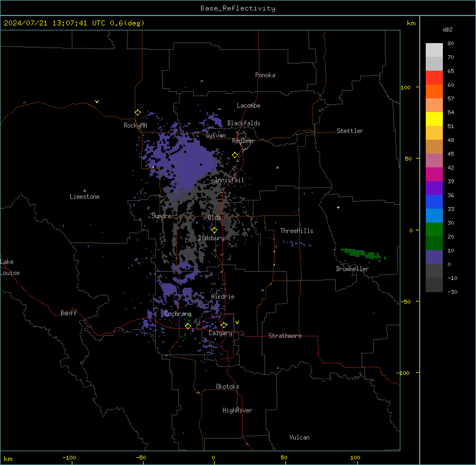Click the yellow diamond marker below Cochrane
476x465 pixels.
coord(188,326)
